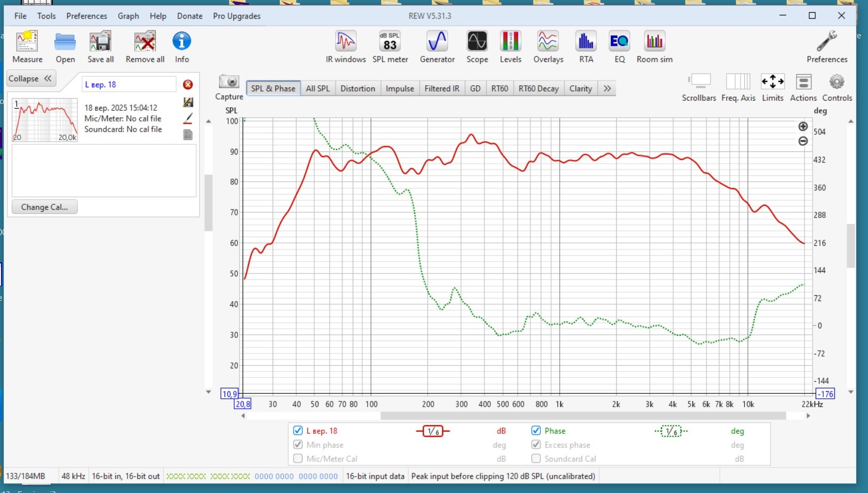The width and height of the screenshot is (868, 493).
Task: Open smoothing selector for L вер. 18 trace
Action: coord(433,431)
